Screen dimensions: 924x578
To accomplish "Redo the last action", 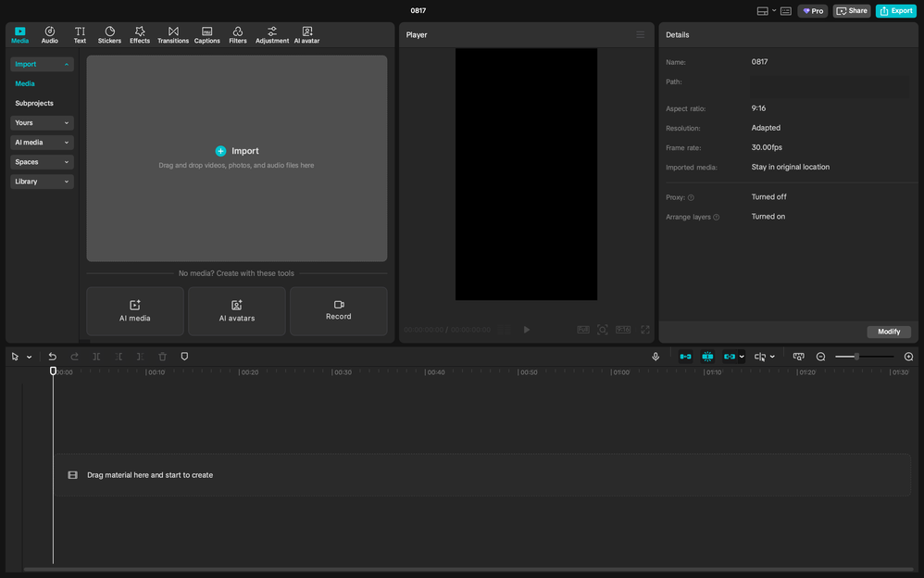I will pyautogui.click(x=74, y=357).
